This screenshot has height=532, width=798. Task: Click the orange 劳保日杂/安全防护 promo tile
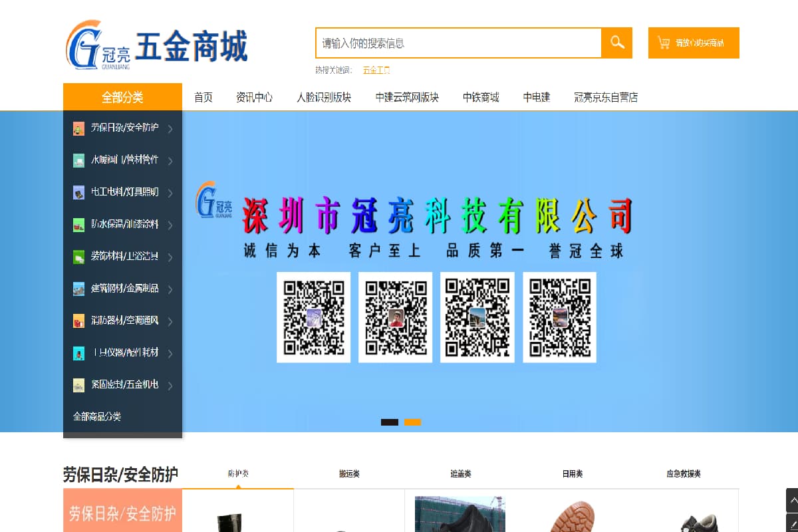point(122,511)
